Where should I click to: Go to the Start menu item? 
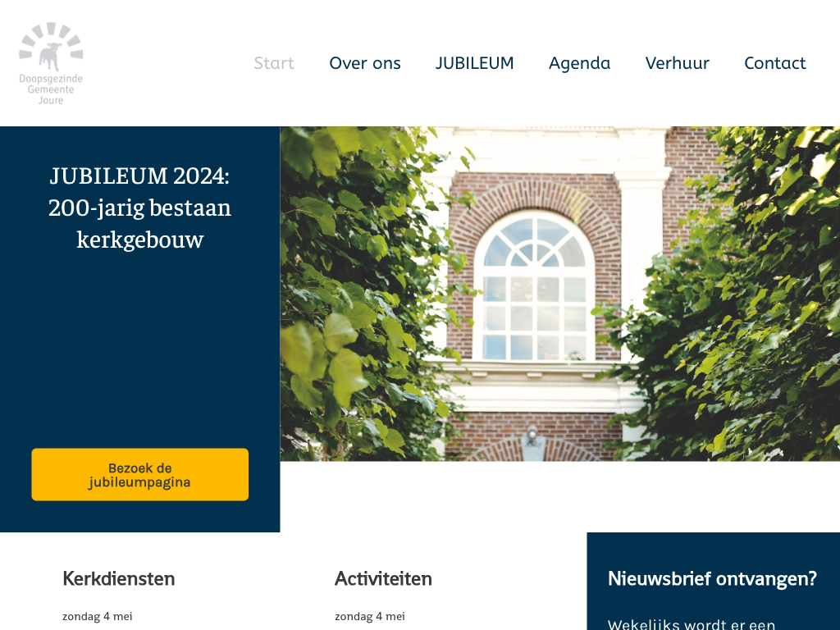274,63
